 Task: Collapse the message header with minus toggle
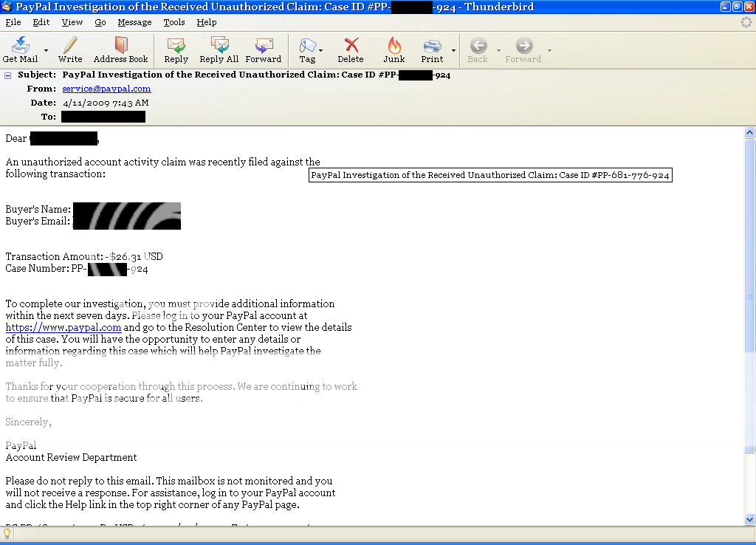[x=8, y=75]
